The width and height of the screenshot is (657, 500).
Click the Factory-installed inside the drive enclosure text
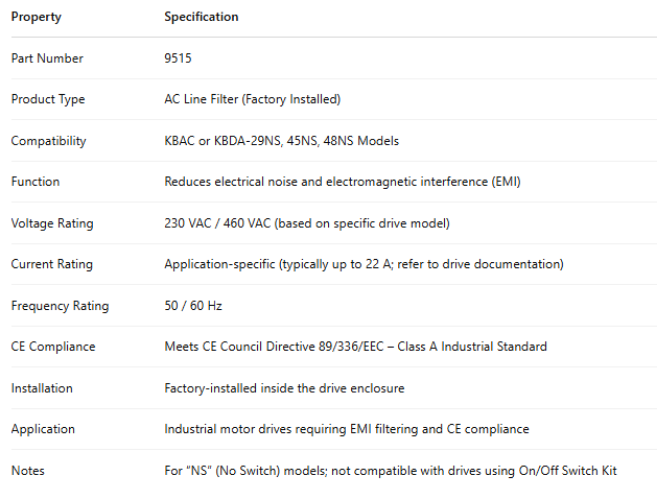[284, 388]
